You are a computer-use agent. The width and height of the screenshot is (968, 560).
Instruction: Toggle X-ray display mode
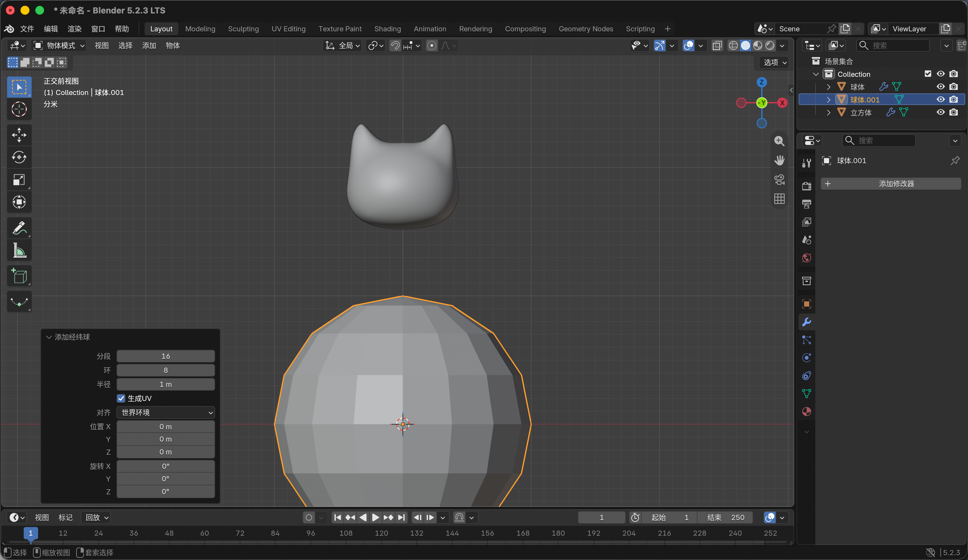pyautogui.click(x=717, y=46)
